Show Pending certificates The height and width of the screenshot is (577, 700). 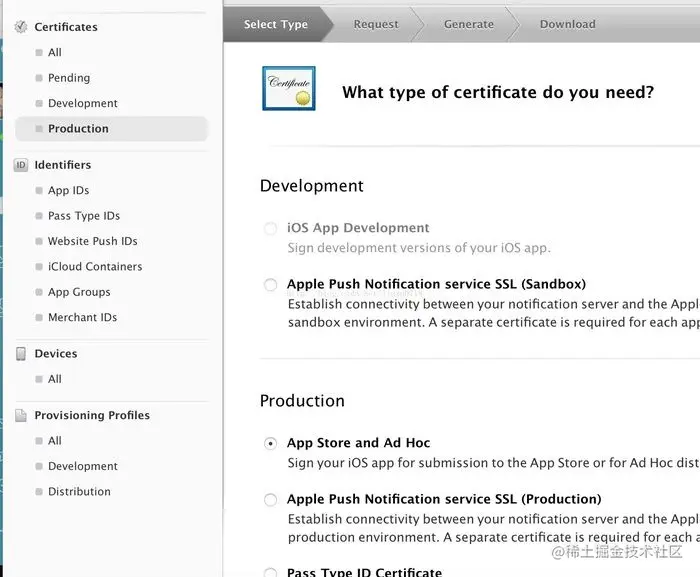point(69,78)
